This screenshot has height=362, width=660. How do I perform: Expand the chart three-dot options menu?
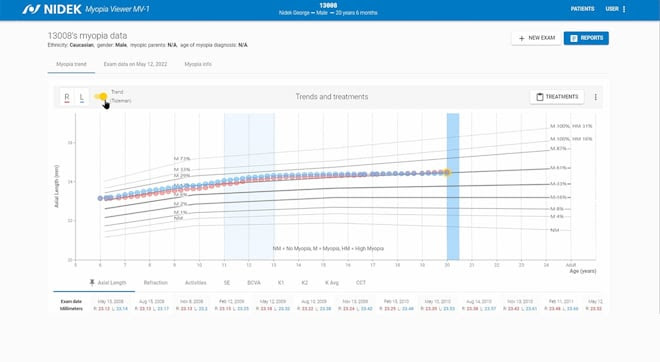tap(596, 97)
